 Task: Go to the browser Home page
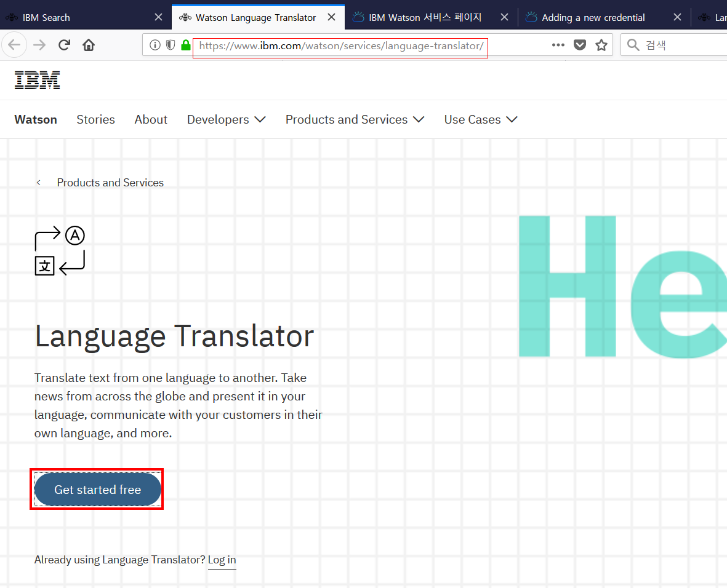89,45
